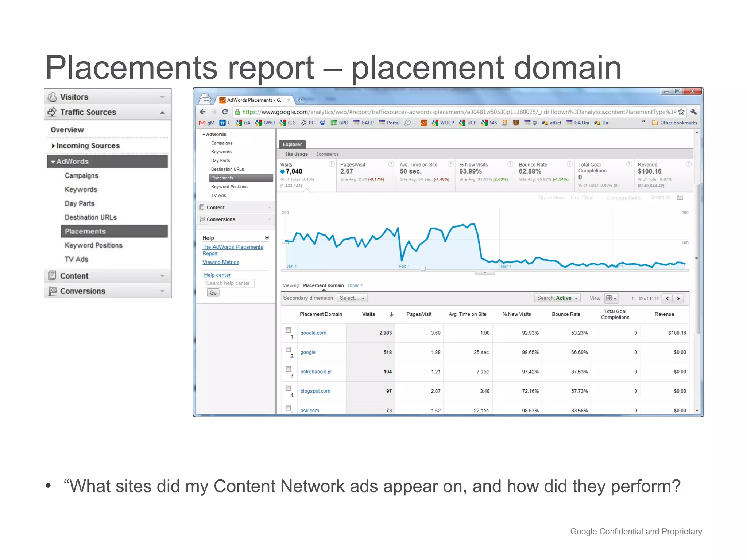The width and height of the screenshot is (747, 560).
Task: Open the GA bookmark
Action: point(243,123)
